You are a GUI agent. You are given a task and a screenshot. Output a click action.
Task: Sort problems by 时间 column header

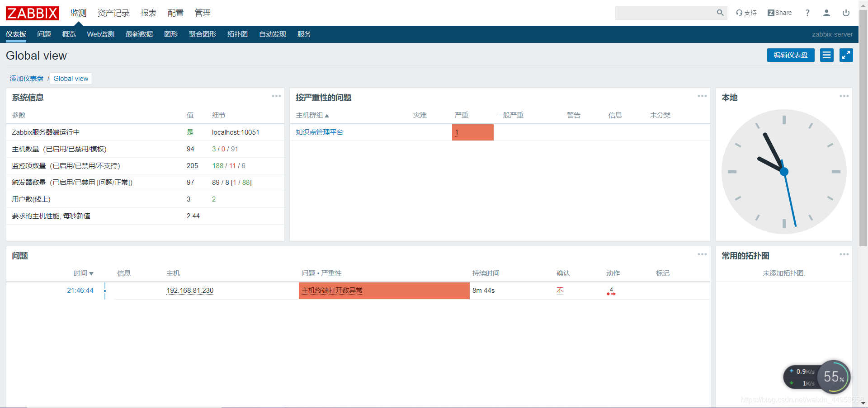tap(83, 273)
